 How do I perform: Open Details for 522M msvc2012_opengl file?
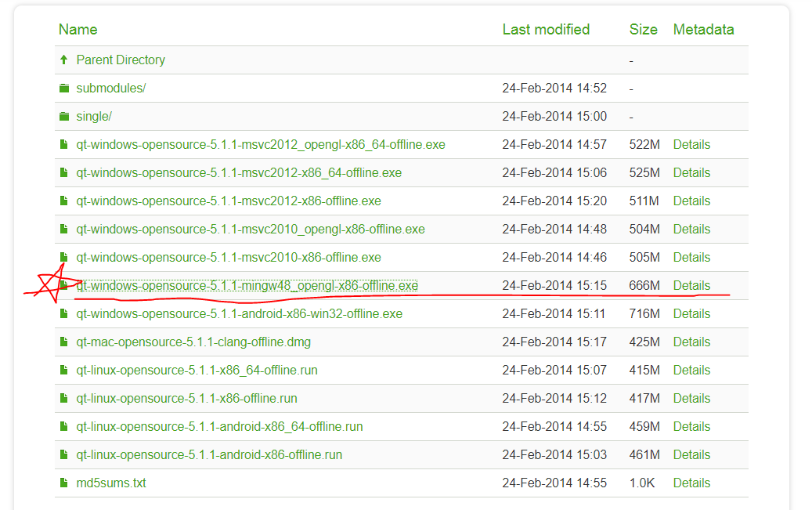pos(691,145)
